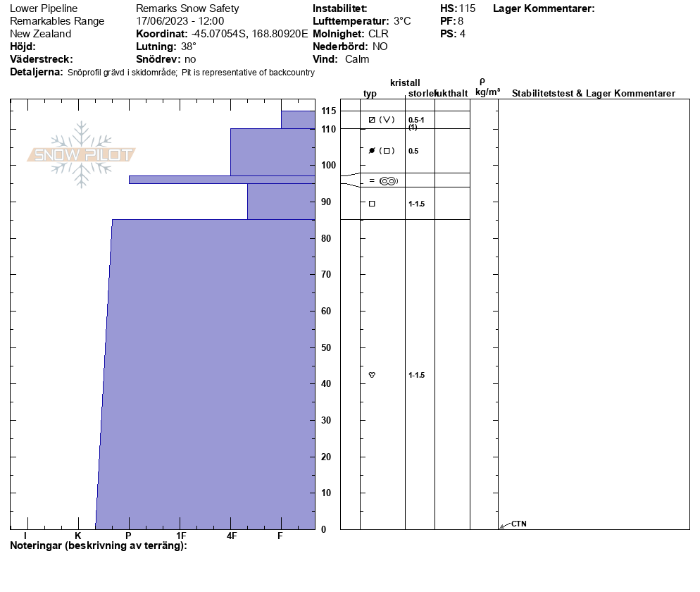Click the 'CTN' stability test label

pos(519,524)
